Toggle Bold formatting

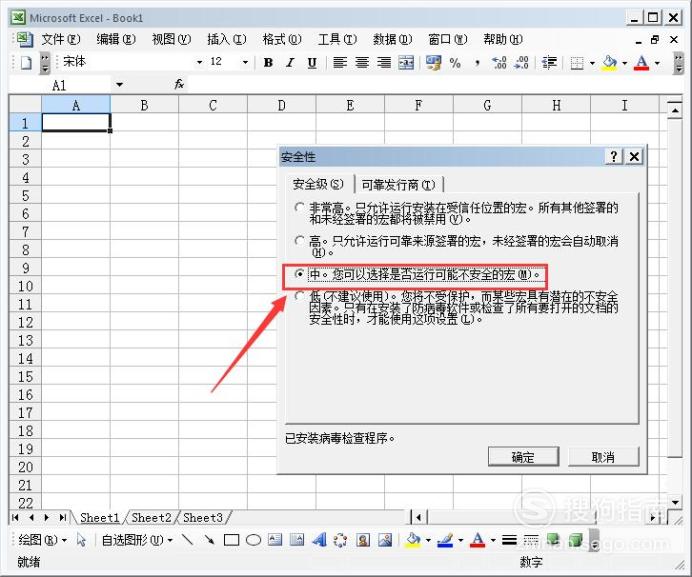268,63
